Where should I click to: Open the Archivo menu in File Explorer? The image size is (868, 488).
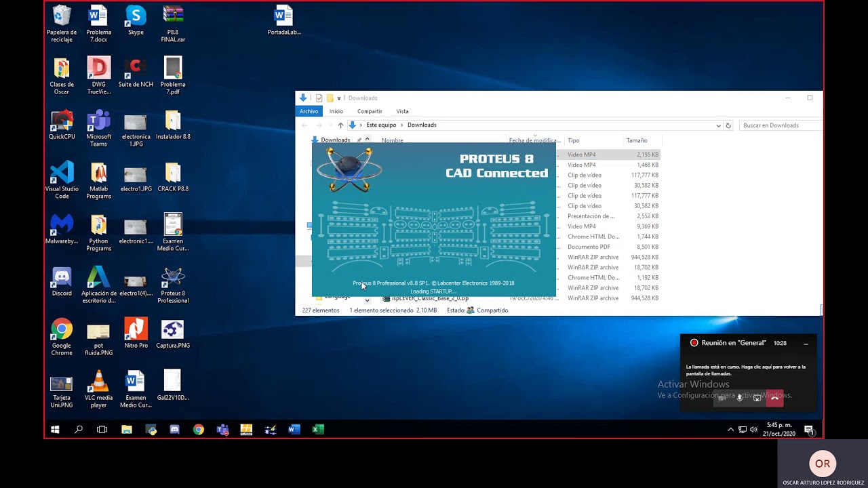[x=309, y=111]
